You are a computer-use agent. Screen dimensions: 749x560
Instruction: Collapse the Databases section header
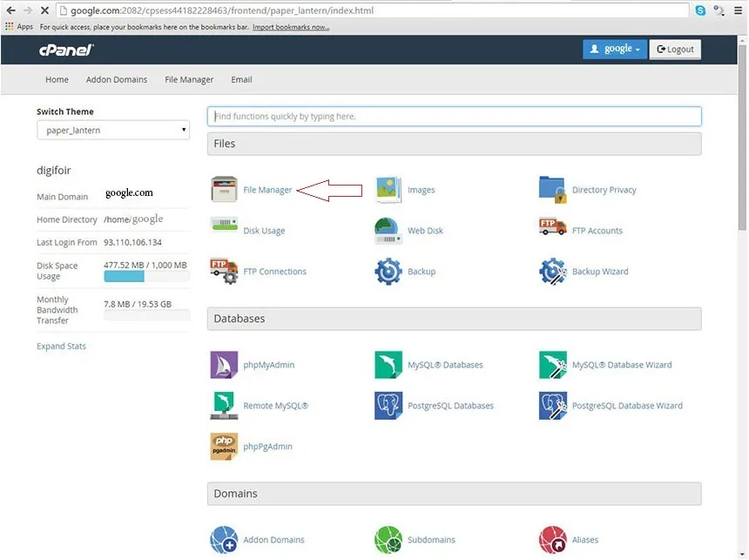[455, 319]
